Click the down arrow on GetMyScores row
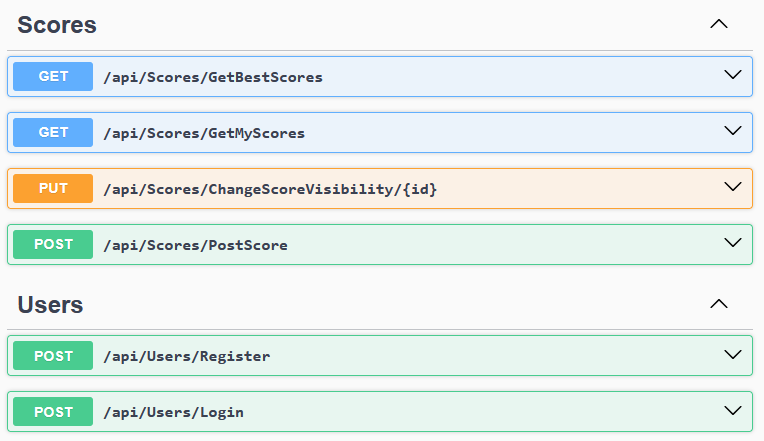Image resolution: width=764 pixels, height=441 pixels. coord(731,132)
